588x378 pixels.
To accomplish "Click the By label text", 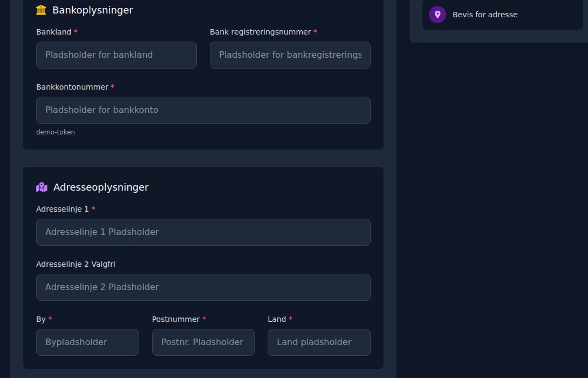I will click(x=41, y=320).
